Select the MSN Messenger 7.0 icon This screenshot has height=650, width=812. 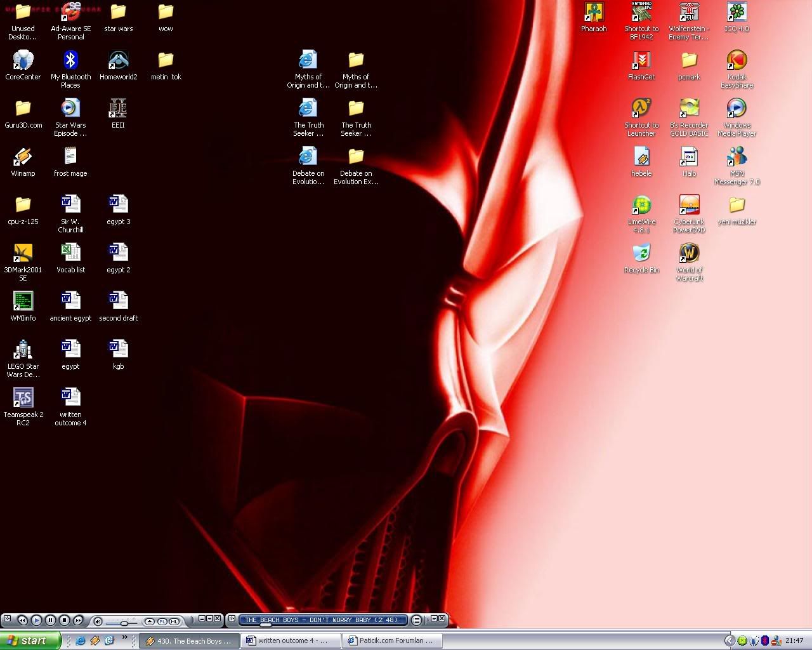point(737,166)
